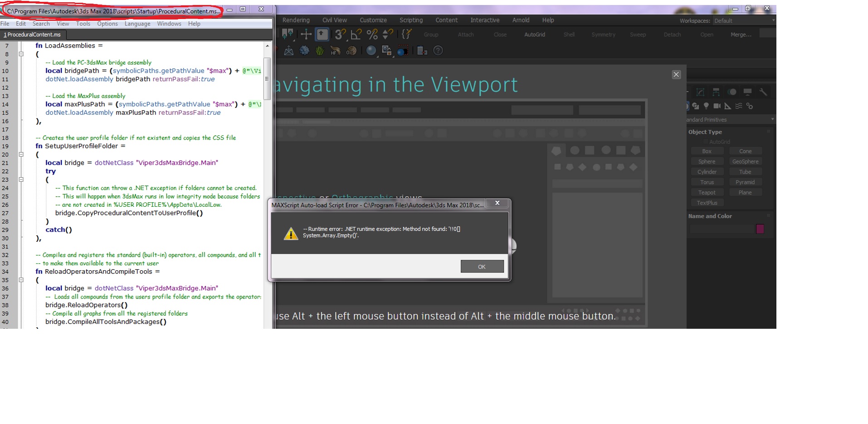868x424 pixels.
Task: Select the Shapes create category icon
Action: point(695,106)
